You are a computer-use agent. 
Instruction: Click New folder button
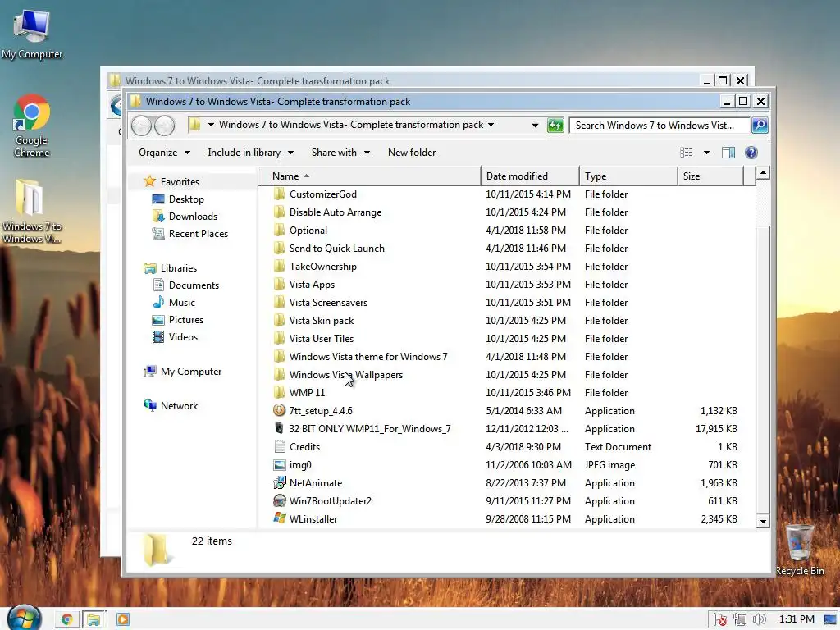pos(412,153)
